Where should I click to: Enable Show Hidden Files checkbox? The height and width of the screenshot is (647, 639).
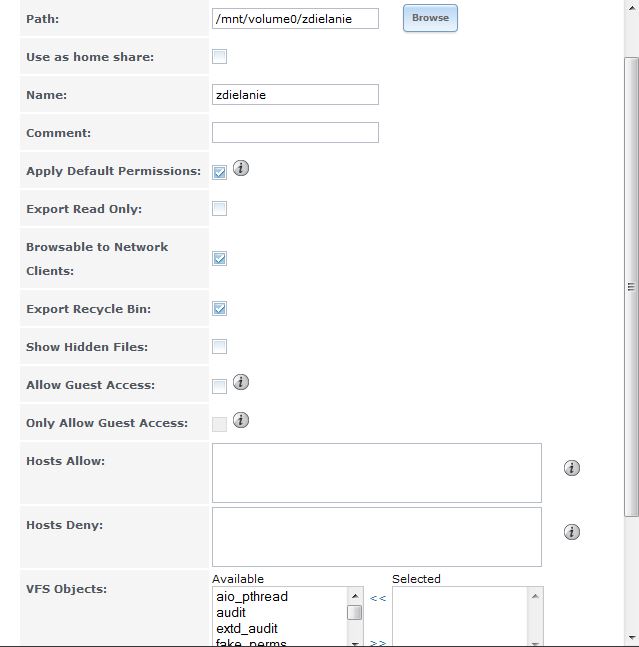(219, 346)
